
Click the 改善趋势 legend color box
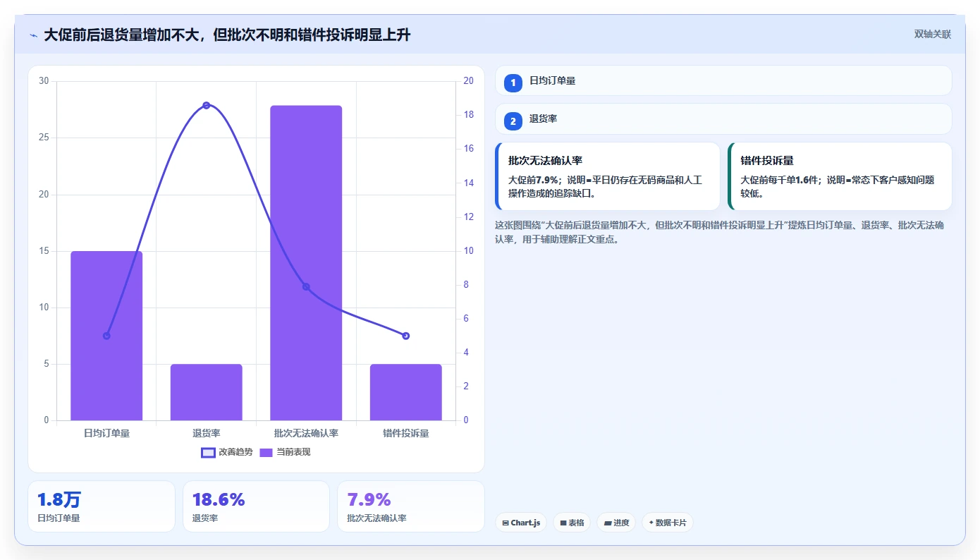208,452
